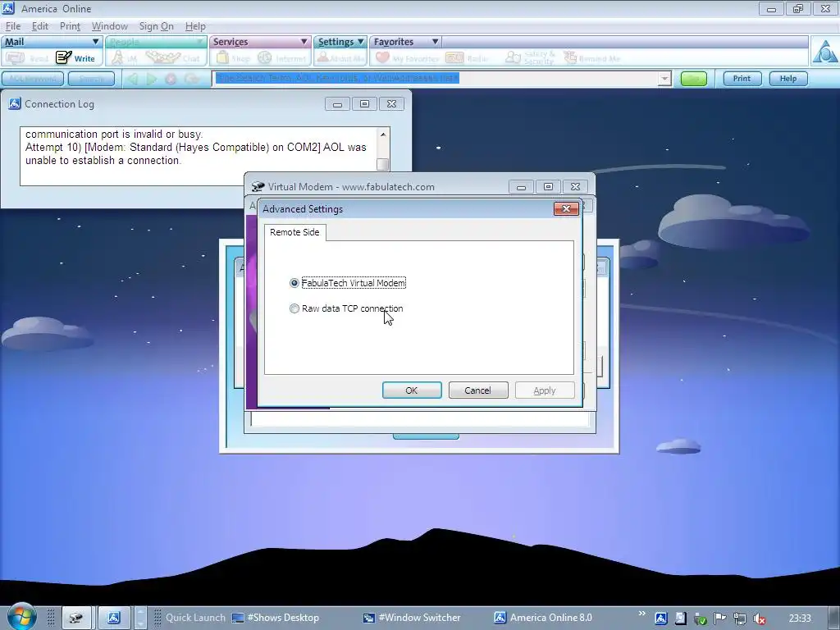Show hidden quick launch items chevron

[x=641, y=614]
